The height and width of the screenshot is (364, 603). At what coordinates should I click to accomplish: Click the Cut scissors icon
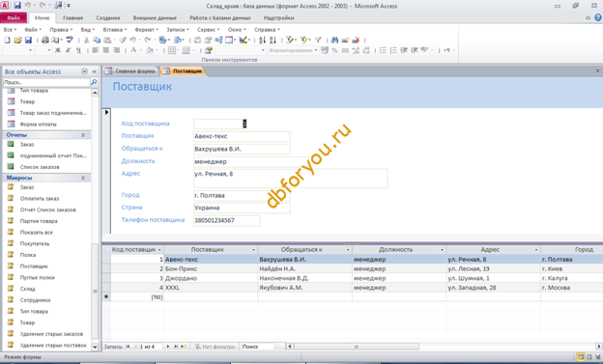tap(87, 40)
